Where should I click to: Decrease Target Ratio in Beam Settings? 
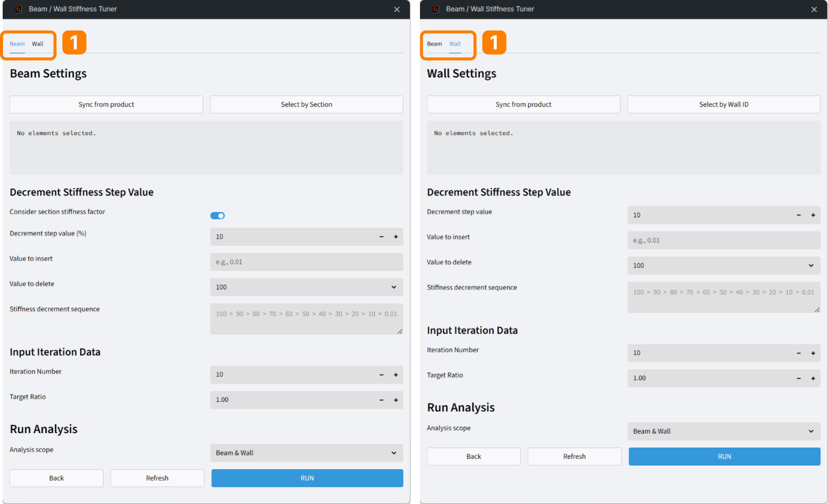tap(381, 400)
